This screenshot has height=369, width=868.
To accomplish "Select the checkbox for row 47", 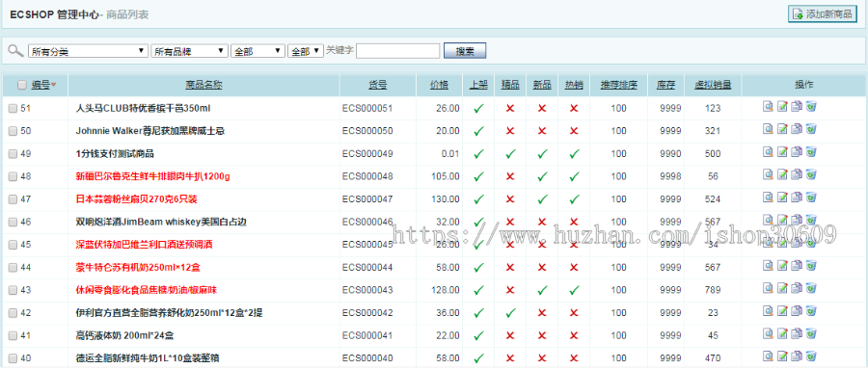I will pyautogui.click(x=13, y=199).
